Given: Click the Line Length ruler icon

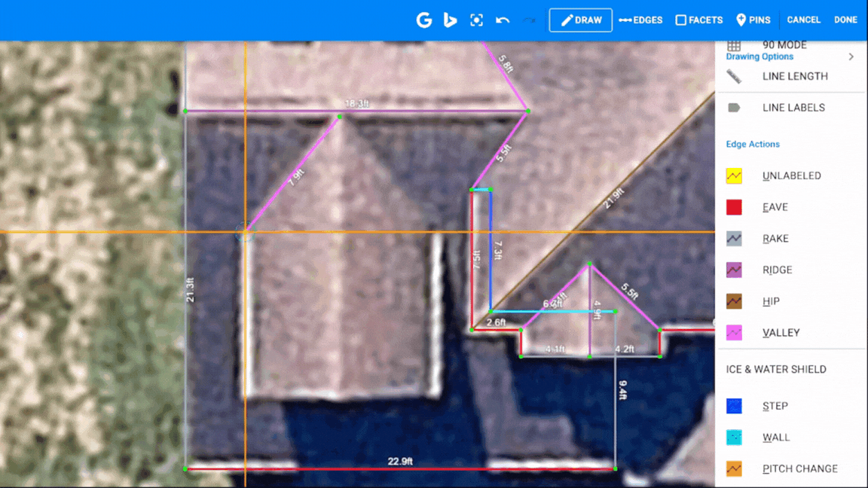Looking at the screenshot, I should [x=734, y=76].
